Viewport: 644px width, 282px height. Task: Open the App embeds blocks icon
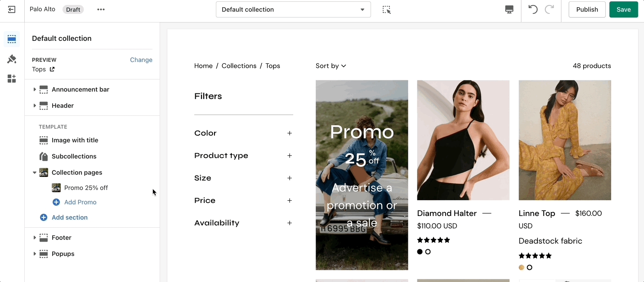pos(12,79)
